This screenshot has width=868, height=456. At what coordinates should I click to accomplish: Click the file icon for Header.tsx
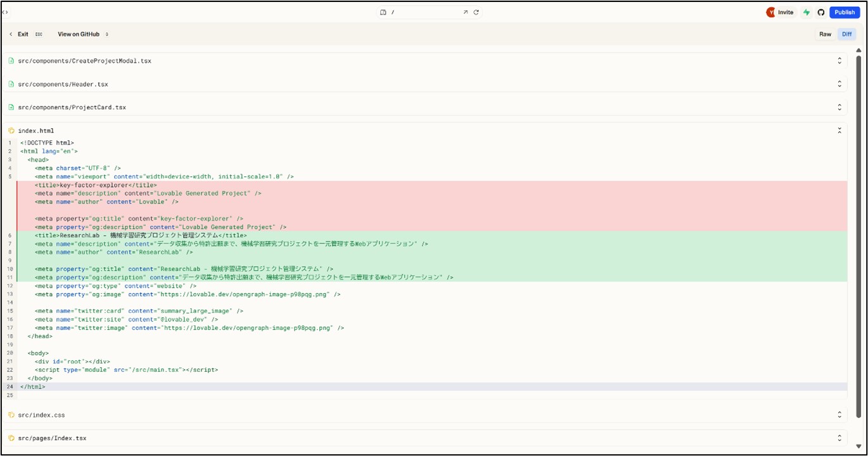11,84
